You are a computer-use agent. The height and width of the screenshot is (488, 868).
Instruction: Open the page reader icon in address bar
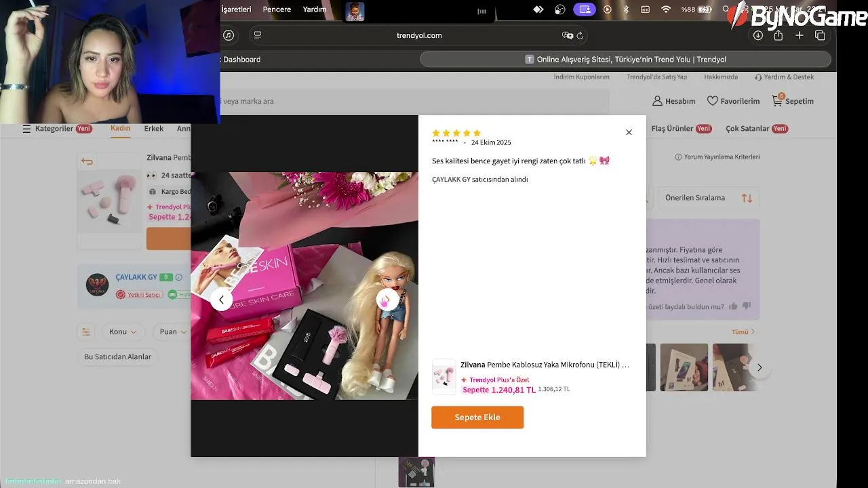pos(257,35)
